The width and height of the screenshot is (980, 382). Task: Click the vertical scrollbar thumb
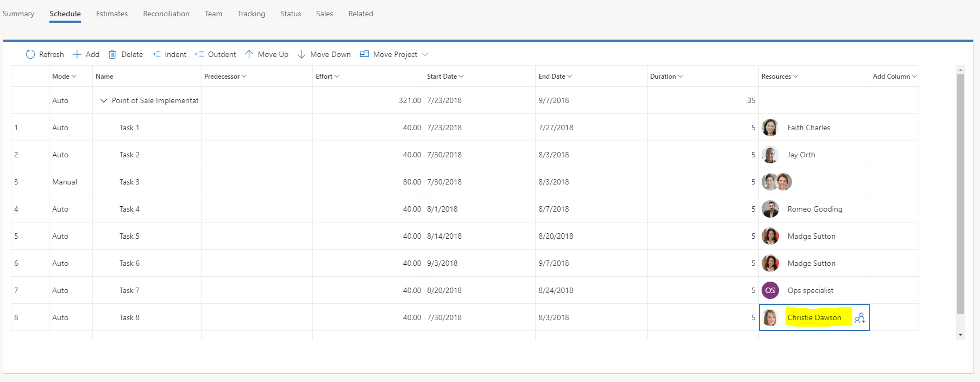(x=960, y=194)
